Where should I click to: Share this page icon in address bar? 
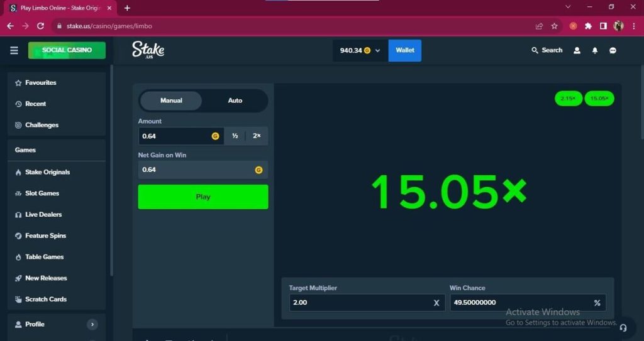(x=539, y=26)
